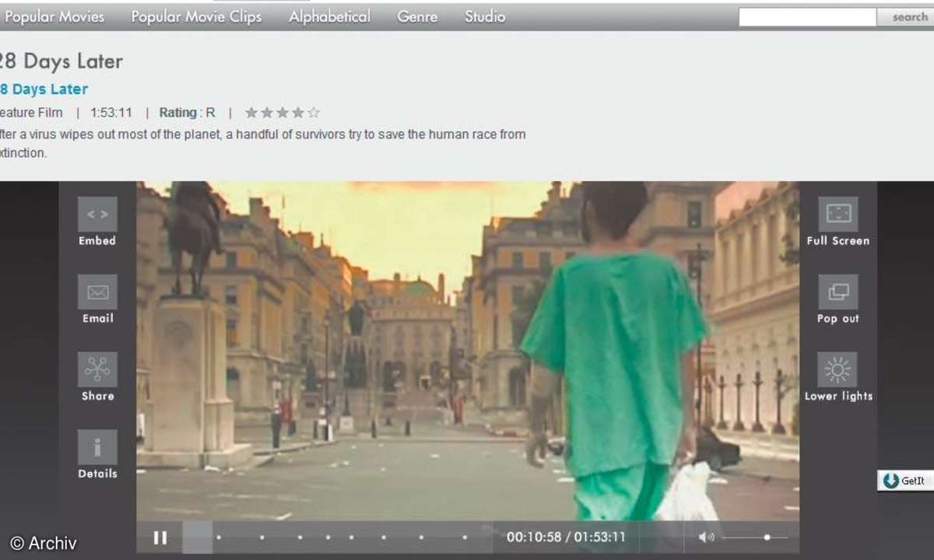Viewport: 934px width, 560px height.
Task: Click the Rating: R label
Action: pos(188,113)
